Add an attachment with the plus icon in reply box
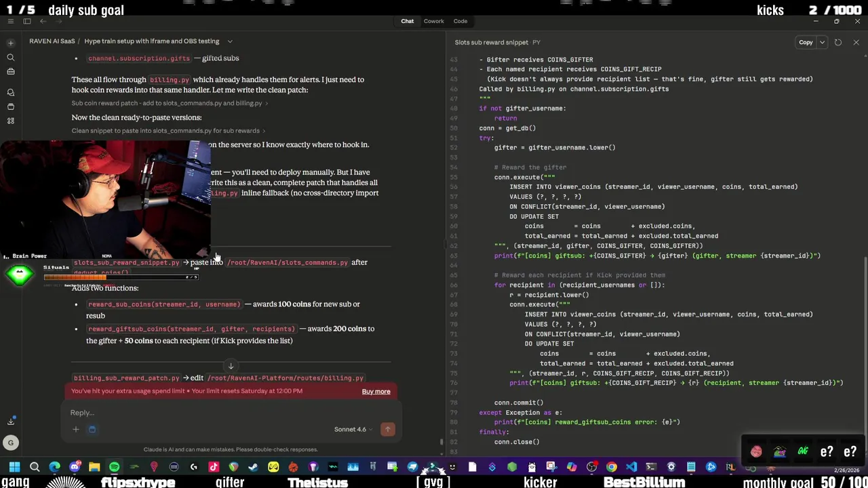The image size is (868, 488). point(76,429)
